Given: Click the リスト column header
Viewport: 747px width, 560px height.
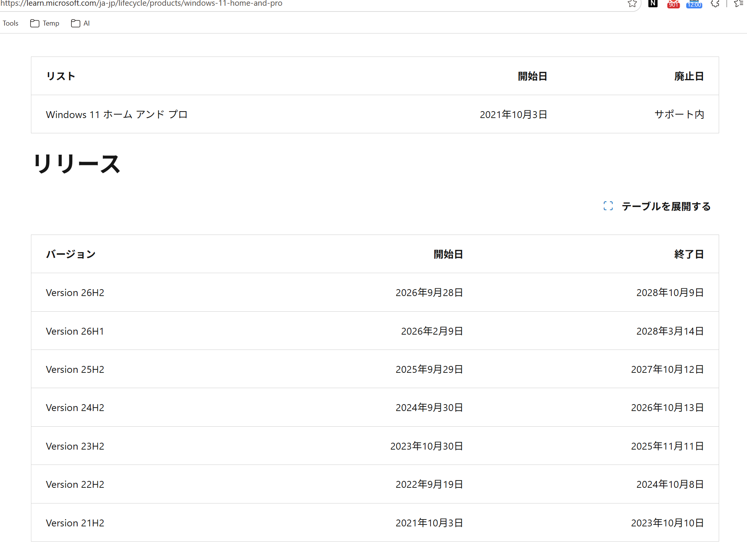Looking at the screenshot, I should point(60,76).
